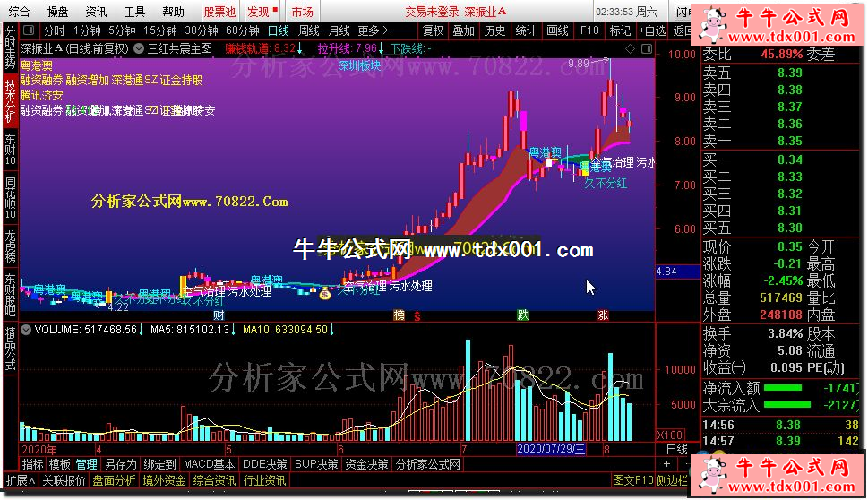Select the DDE决策 indicator tab
The width and height of the screenshot is (868, 500).
264,464
